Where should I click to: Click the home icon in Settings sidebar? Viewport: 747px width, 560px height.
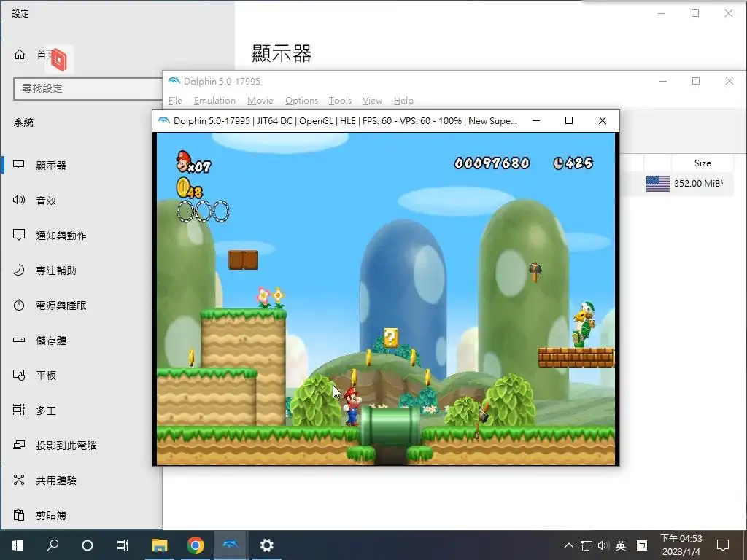(x=20, y=54)
